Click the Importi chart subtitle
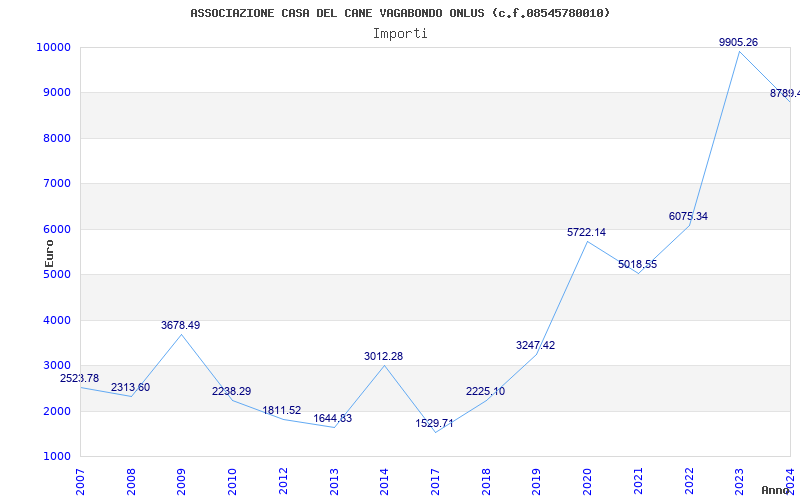Viewport: 800px width, 500px height. tap(400, 34)
